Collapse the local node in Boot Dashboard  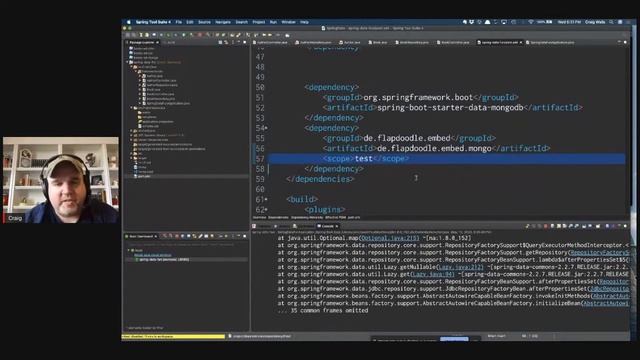pos(129,250)
